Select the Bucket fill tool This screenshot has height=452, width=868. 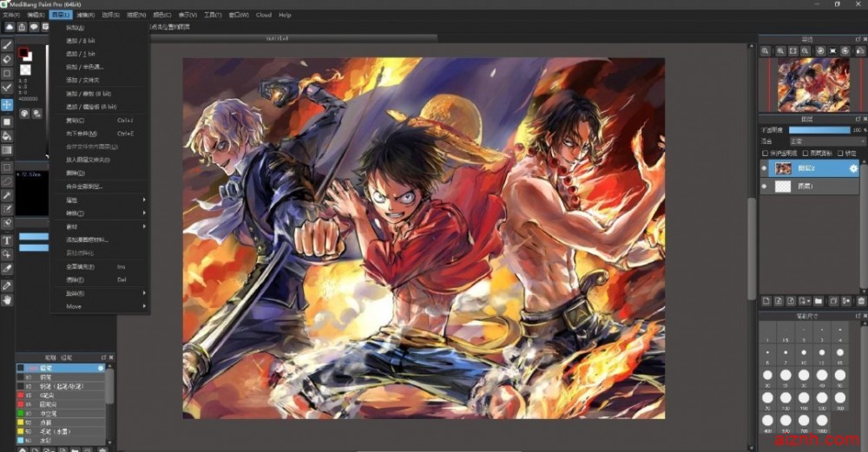pos(8,135)
